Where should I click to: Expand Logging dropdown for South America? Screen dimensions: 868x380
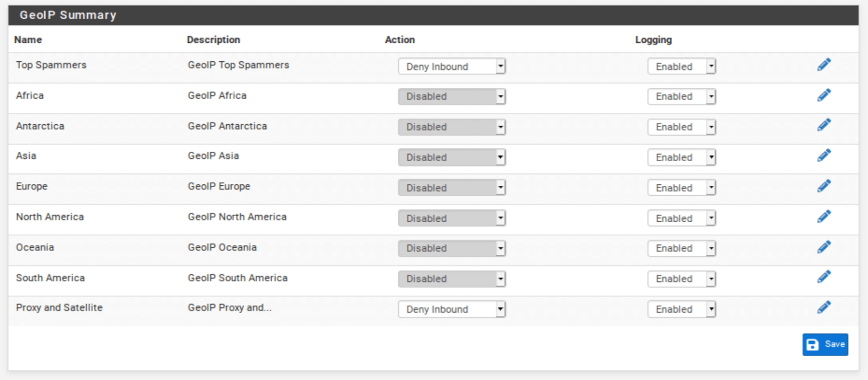[681, 279]
